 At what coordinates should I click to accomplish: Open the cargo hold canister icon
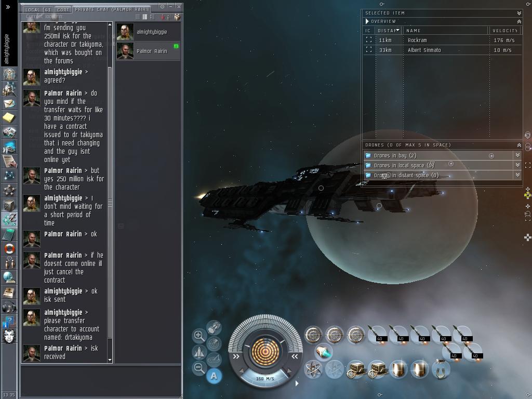[x=214, y=328]
